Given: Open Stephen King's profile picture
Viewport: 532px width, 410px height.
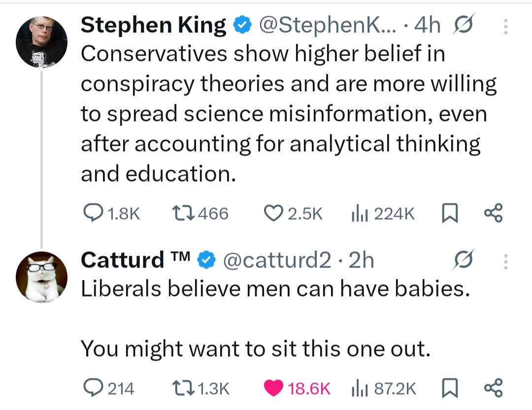Looking at the screenshot, I should 42,41.
